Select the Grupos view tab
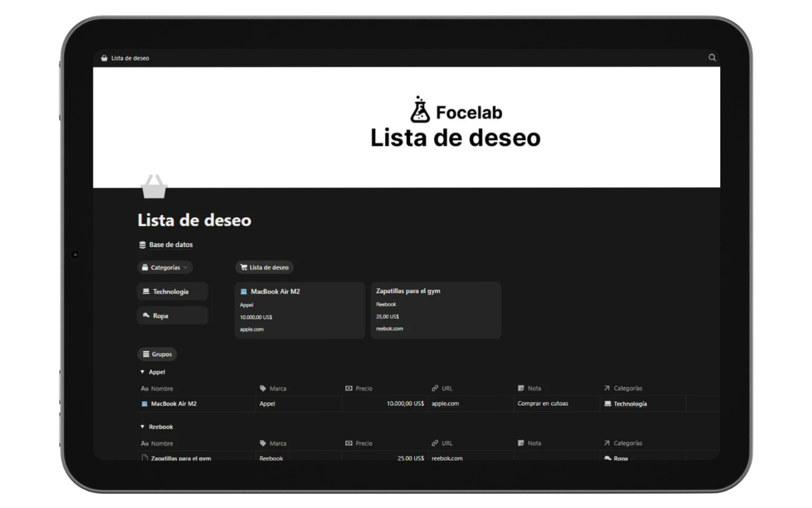The height and width of the screenshot is (508, 812). point(157,354)
